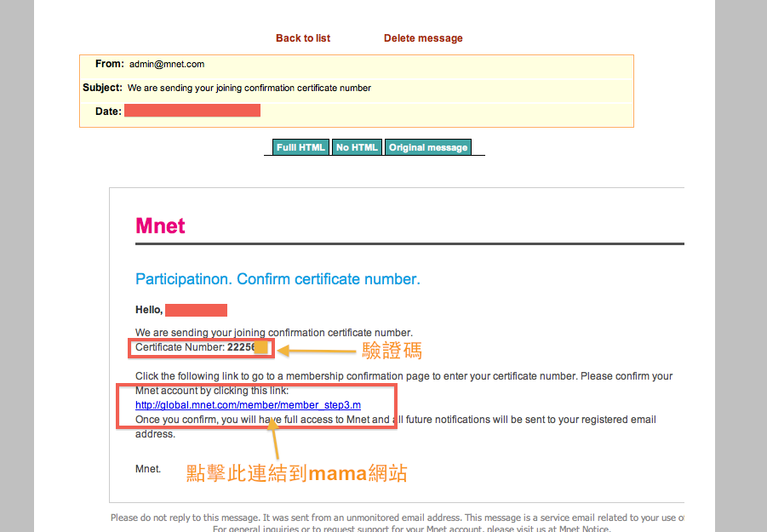
Task: Open the global.mnet.com member_step3 link
Action: click(248, 405)
